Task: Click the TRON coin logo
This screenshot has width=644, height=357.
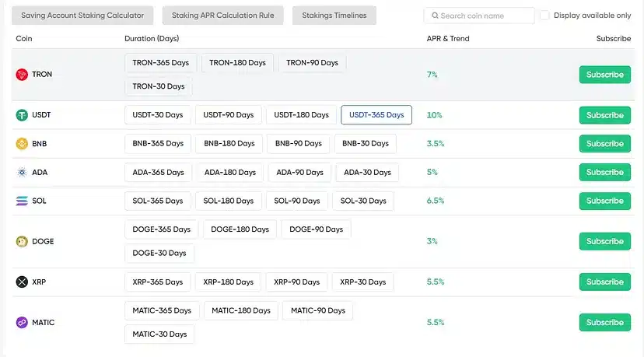Action: pyautogui.click(x=22, y=75)
